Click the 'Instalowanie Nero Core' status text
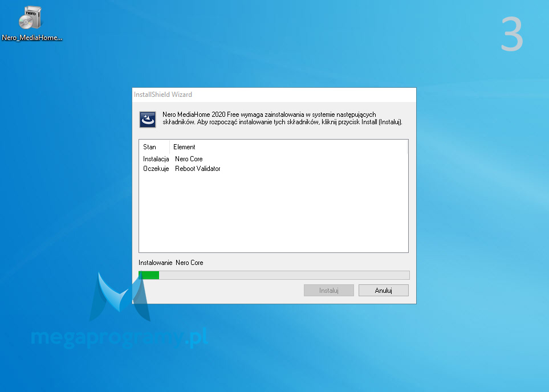The image size is (549, 392). 171,263
